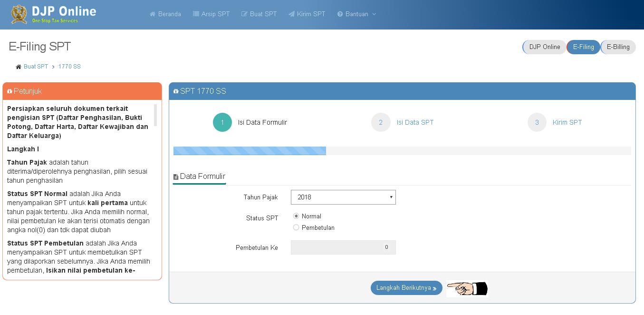Click the briefcase icon on SPT 1770 SS header
Viewport: 644px width, 315px height.
(x=176, y=91)
